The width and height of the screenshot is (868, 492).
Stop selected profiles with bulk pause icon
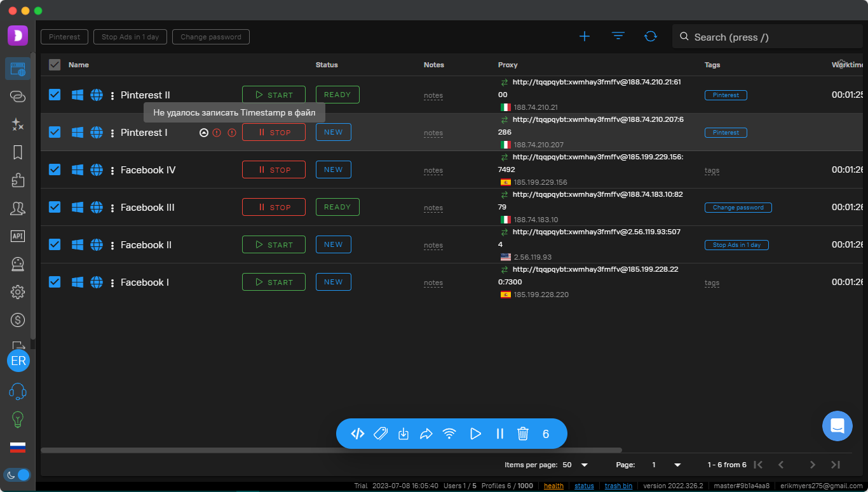[x=499, y=434]
